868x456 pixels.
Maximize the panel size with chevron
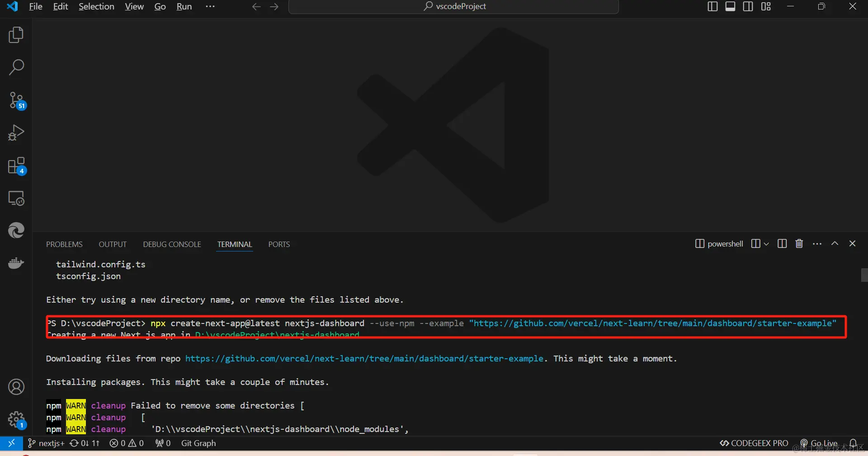[x=835, y=243]
